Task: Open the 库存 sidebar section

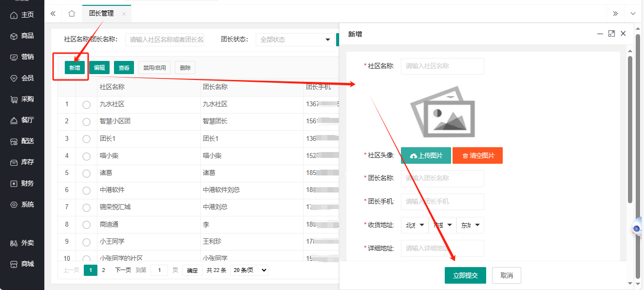Action: point(22,162)
